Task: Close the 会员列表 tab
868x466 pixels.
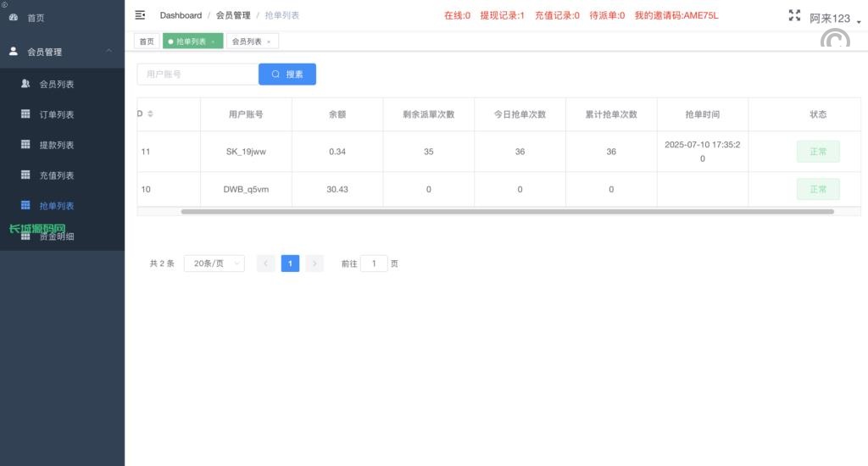Action: pyautogui.click(x=269, y=42)
